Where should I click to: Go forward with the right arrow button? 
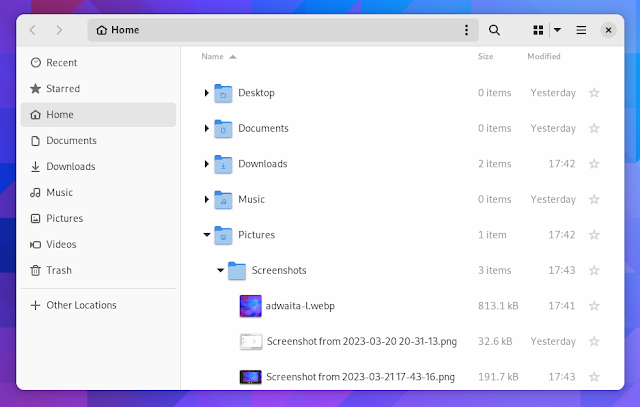(59, 30)
